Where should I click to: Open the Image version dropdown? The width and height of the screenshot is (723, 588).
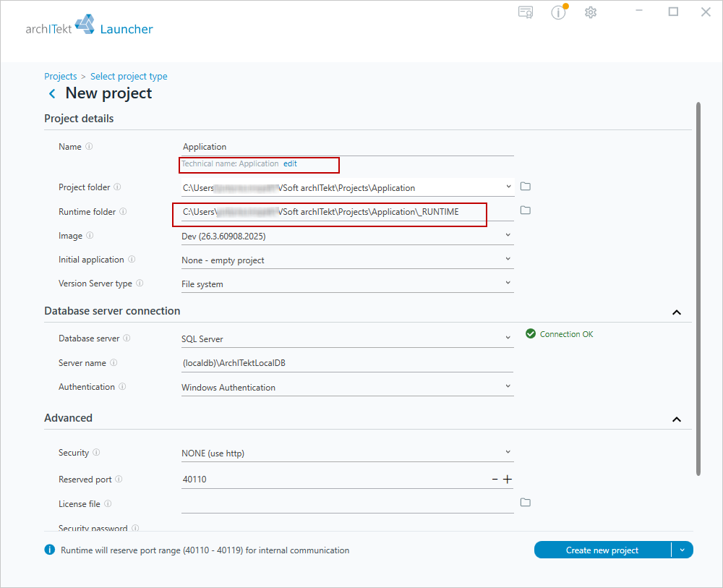347,236
